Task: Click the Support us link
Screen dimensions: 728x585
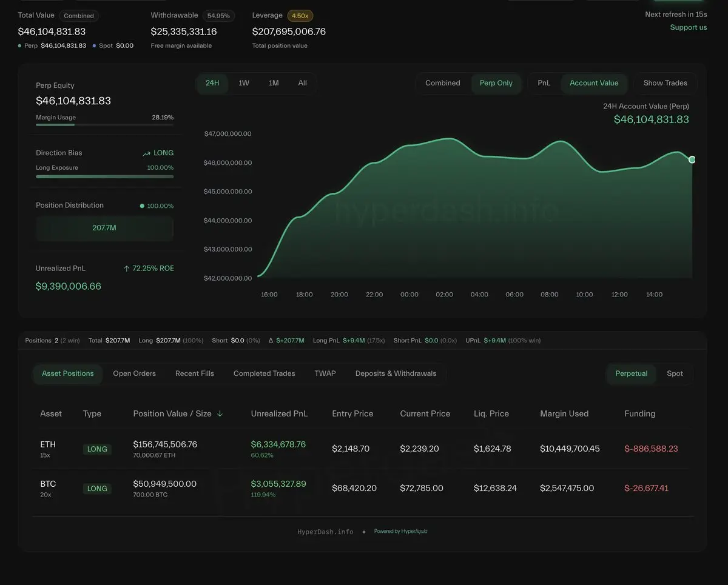Action: tap(688, 27)
